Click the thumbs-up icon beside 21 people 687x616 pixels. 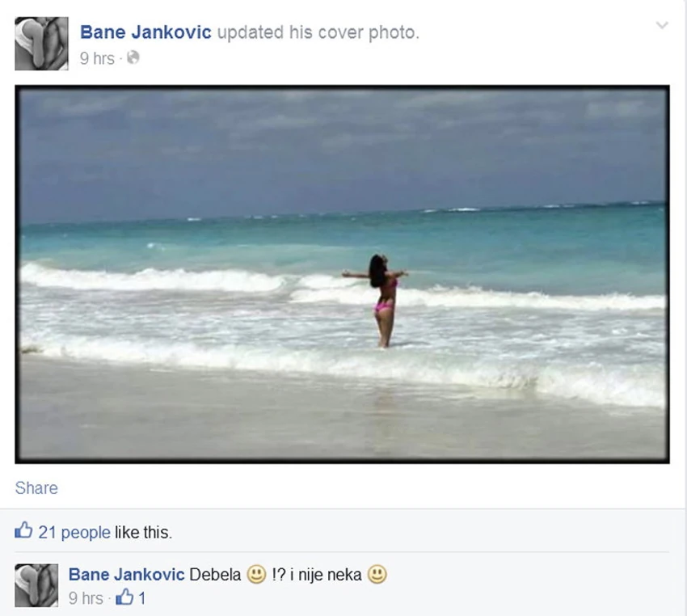23,530
